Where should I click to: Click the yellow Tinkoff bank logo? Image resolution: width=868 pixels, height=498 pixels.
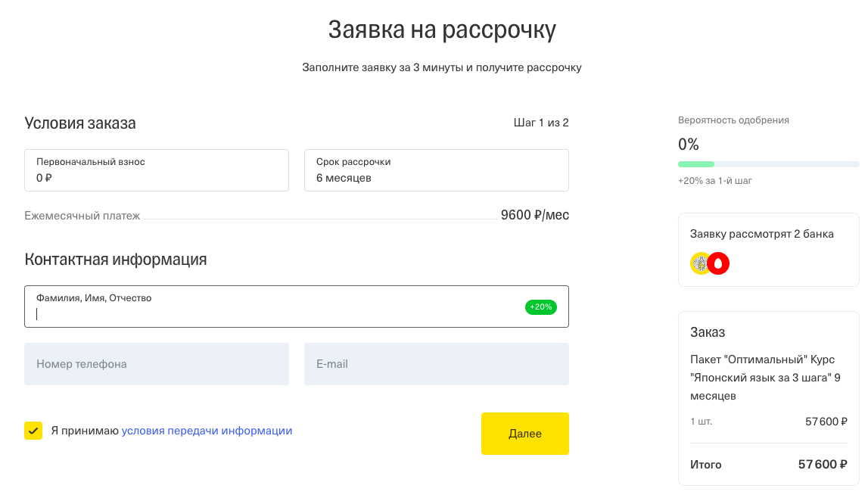700,263
